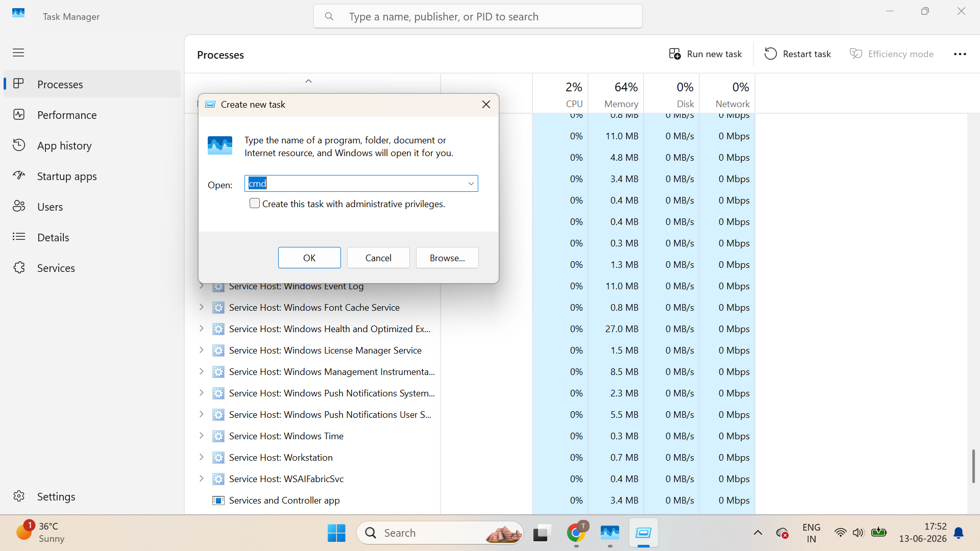Click the Restart task circular arrow icon
The image size is (980, 551).
point(771,54)
